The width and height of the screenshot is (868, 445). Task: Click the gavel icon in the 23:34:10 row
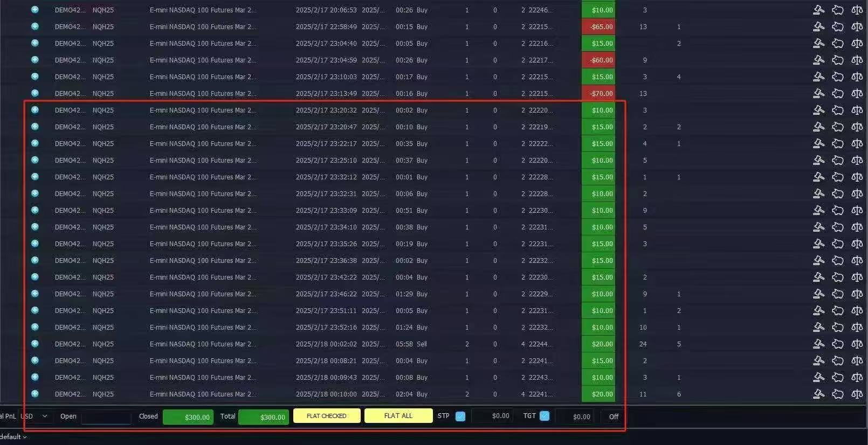818,227
